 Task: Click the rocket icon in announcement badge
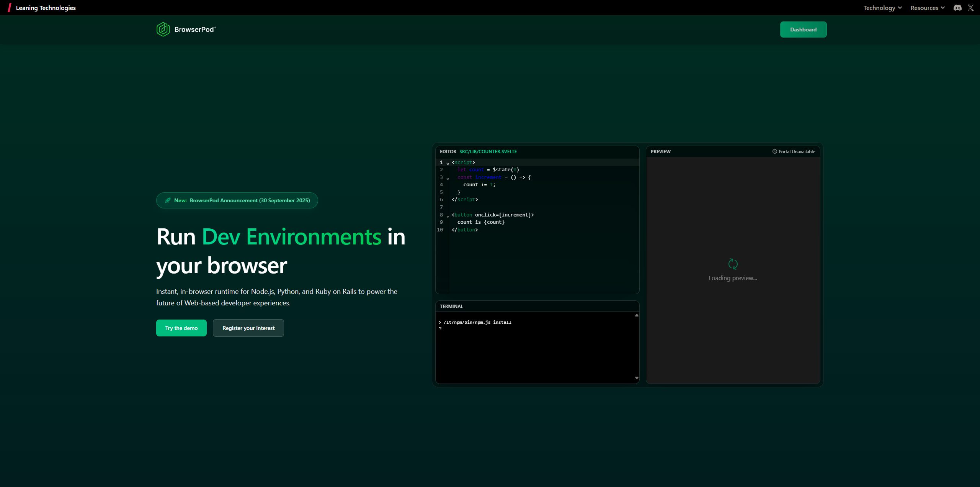tap(168, 200)
